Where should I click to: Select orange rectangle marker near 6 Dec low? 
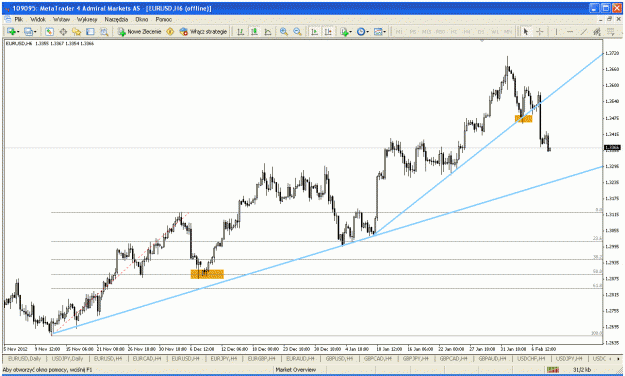(x=207, y=274)
